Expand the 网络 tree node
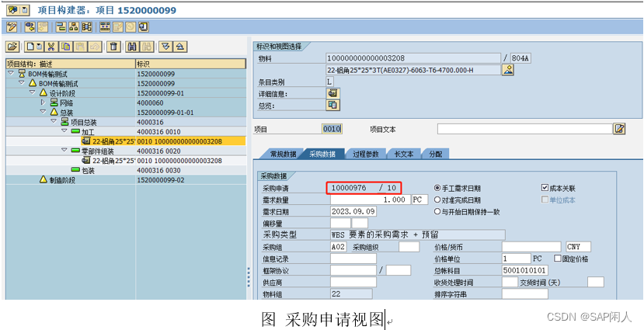Viewport: 644px width, 330px height. click(x=44, y=102)
